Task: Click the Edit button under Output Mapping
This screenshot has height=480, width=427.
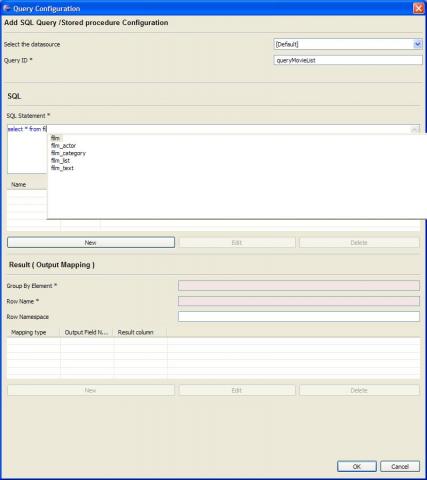Action: [237, 390]
